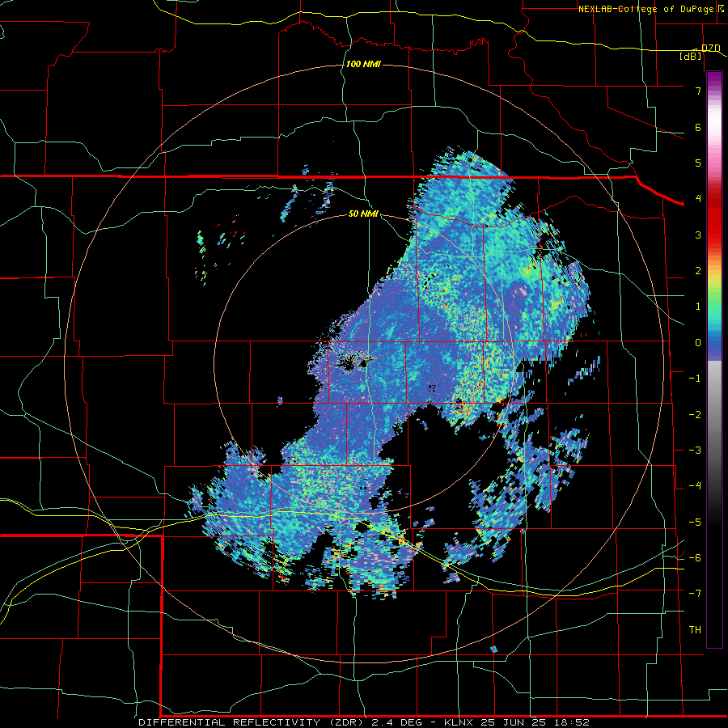Click the -6 value on the dB scale
Viewport: 728px width, 728px height.
pos(695,557)
